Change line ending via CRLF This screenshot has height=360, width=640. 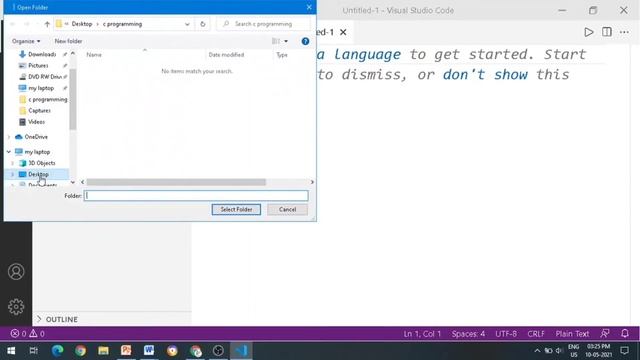[536, 333]
